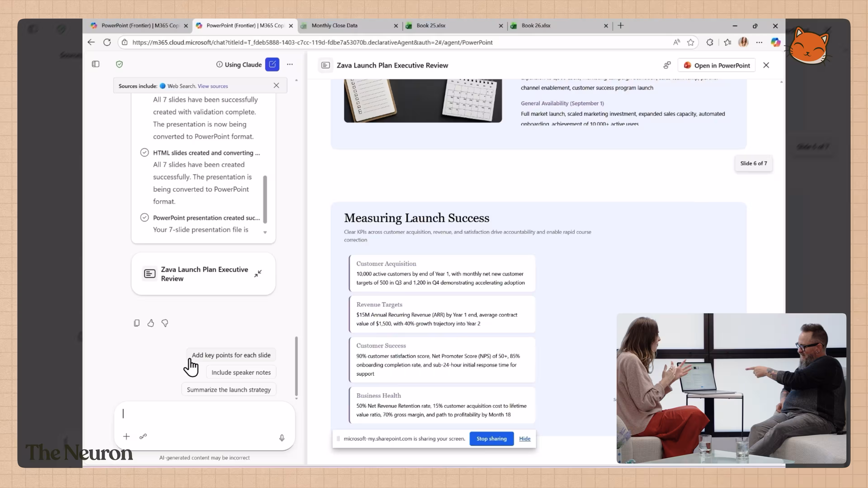Screen dimensions: 868x488
Task: Close the Book 26.xlsx tab
Action: point(606,26)
